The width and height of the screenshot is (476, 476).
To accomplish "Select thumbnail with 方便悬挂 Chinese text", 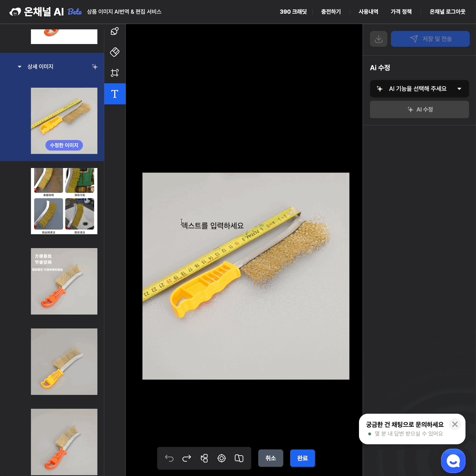I will point(64,281).
